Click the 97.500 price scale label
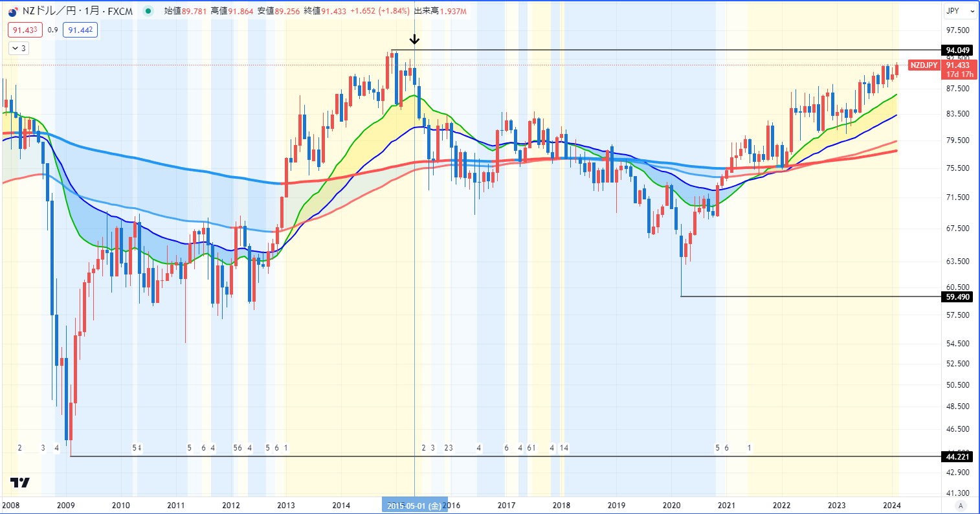This screenshot has width=980, height=514. click(x=957, y=30)
